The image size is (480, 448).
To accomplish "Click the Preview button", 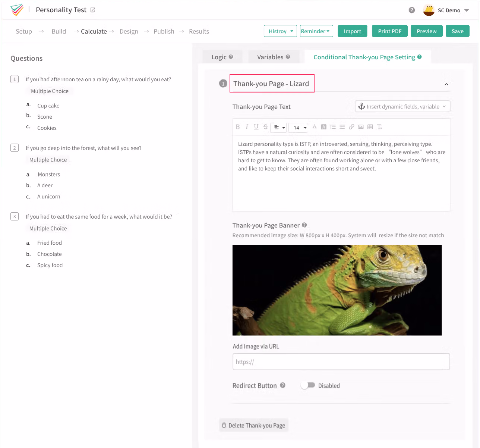I will click(427, 31).
